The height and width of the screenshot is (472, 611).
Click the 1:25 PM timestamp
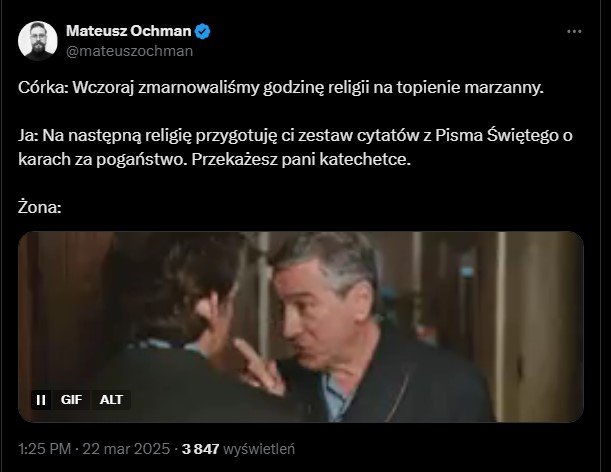(x=44, y=449)
